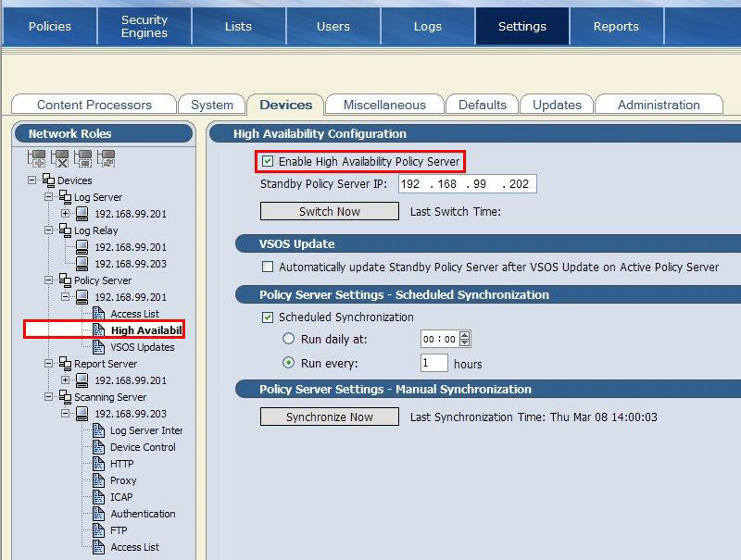The width and height of the screenshot is (741, 560).
Task: Select the FTP node in the tree
Action: pyautogui.click(x=119, y=530)
